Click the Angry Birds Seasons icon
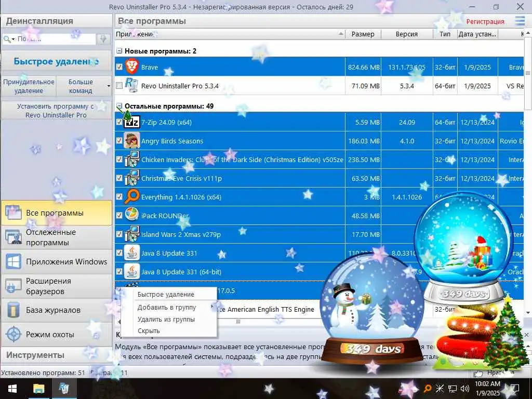The image size is (532, 399). click(131, 140)
